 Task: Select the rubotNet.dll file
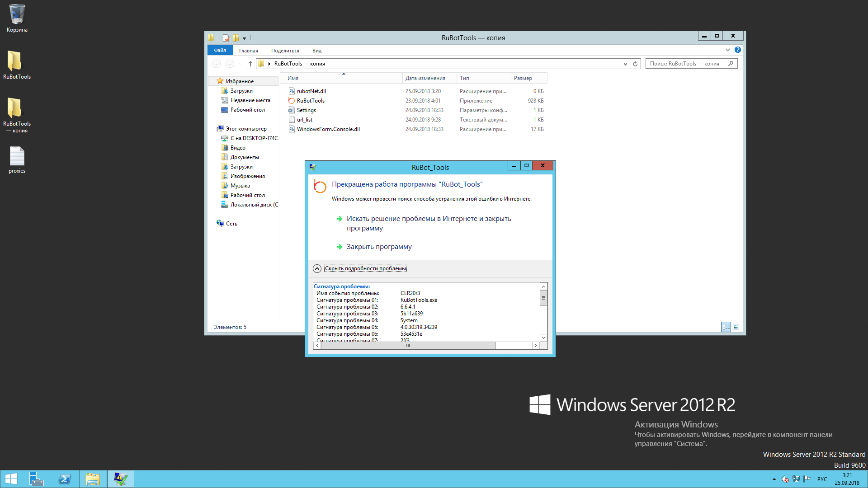click(x=311, y=91)
